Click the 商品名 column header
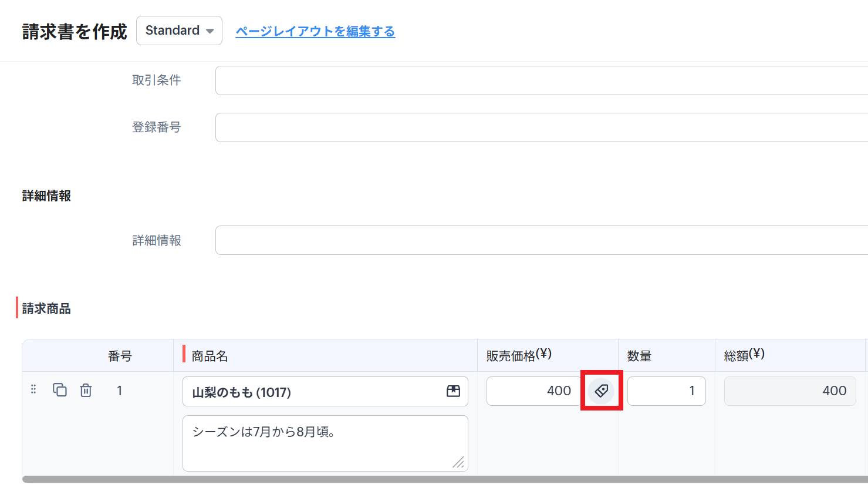This screenshot has height=498, width=868. (210, 356)
